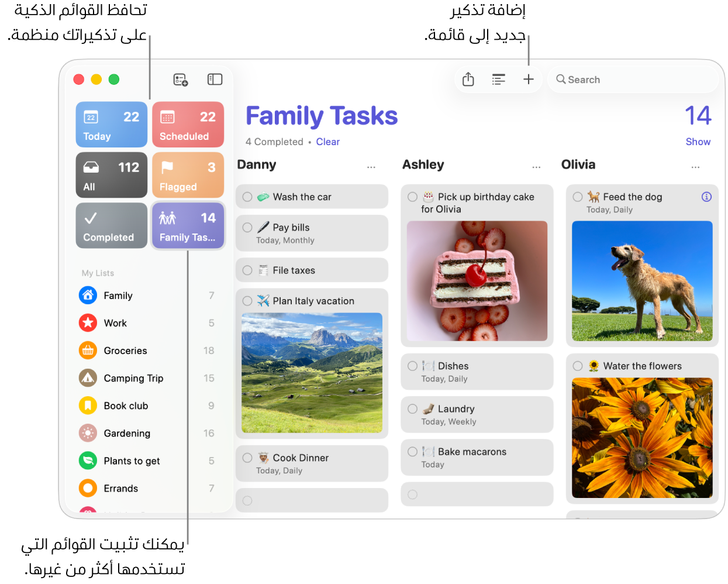Click the new list template icon

click(181, 80)
